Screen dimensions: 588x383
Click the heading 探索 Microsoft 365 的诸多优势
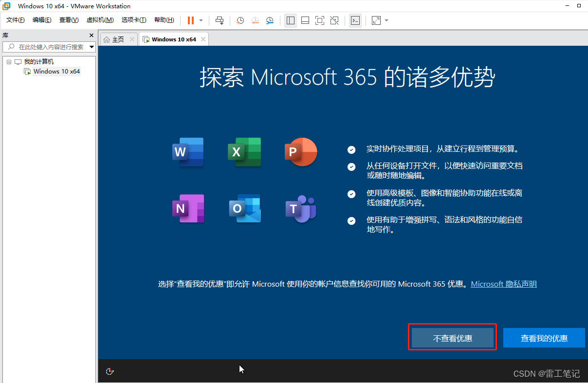click(x=348, y=77)
